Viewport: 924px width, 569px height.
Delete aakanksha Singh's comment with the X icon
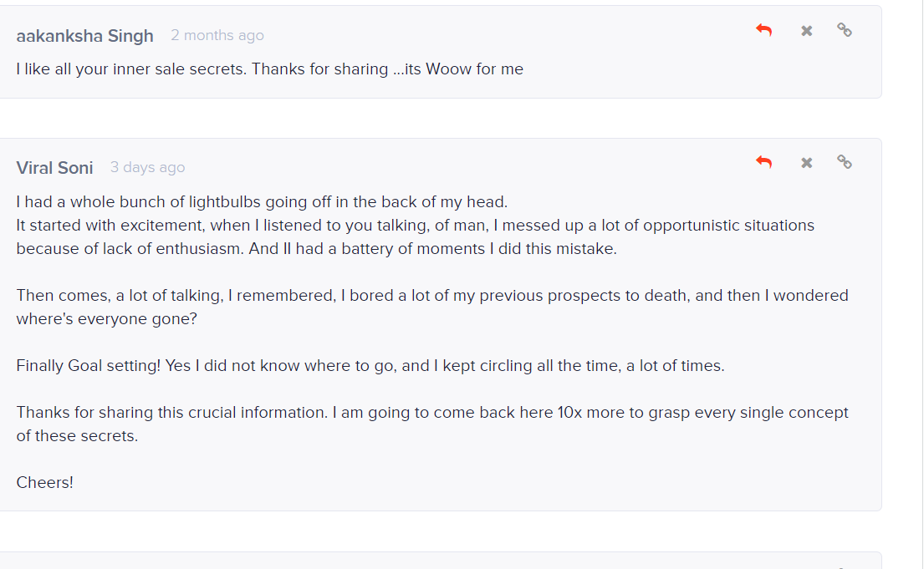[x=807, y=31]
